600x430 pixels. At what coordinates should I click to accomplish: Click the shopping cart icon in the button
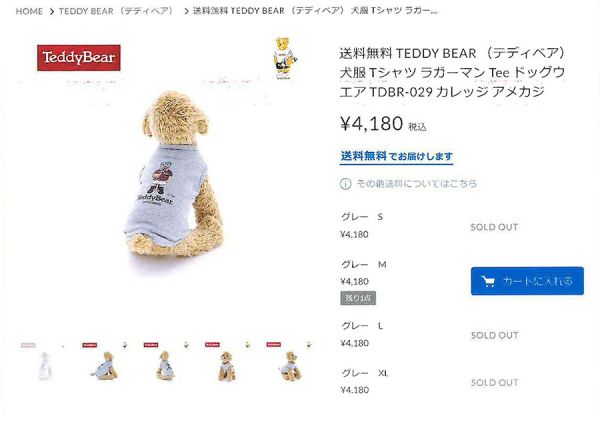coord(488,282)
